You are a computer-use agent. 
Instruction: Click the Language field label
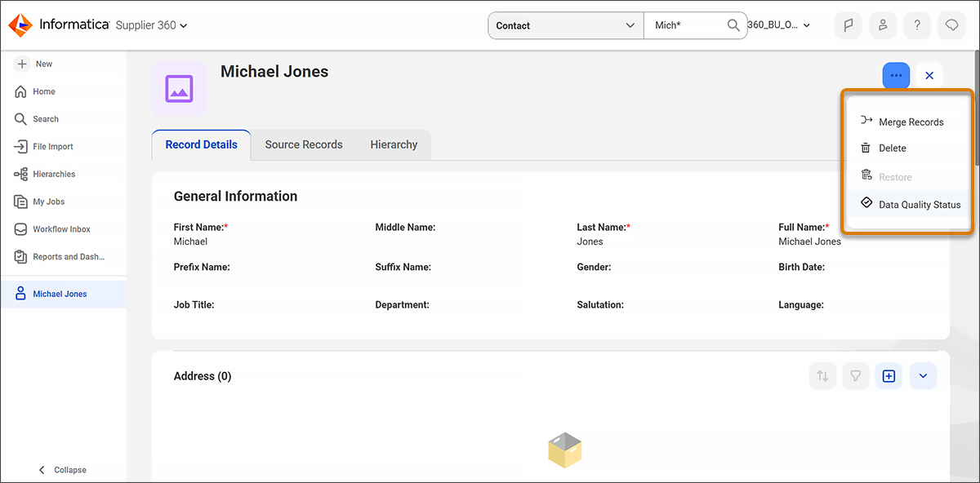801,305
